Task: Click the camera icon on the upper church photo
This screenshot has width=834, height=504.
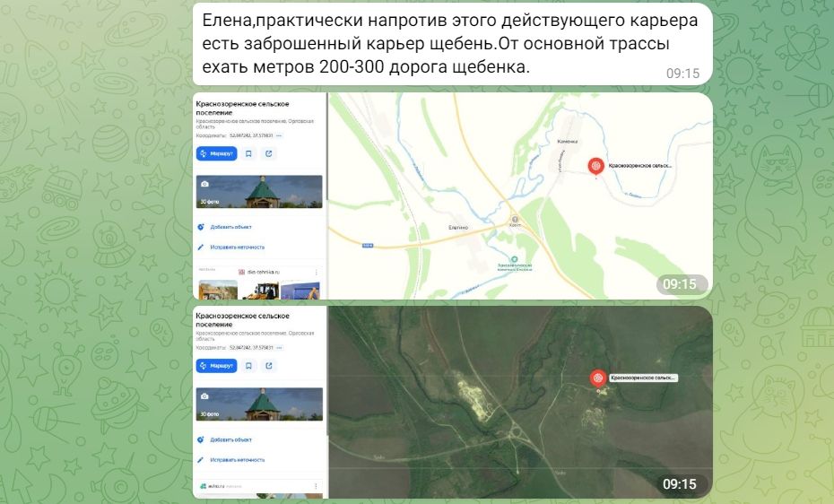Action: [x=204, y=184]
